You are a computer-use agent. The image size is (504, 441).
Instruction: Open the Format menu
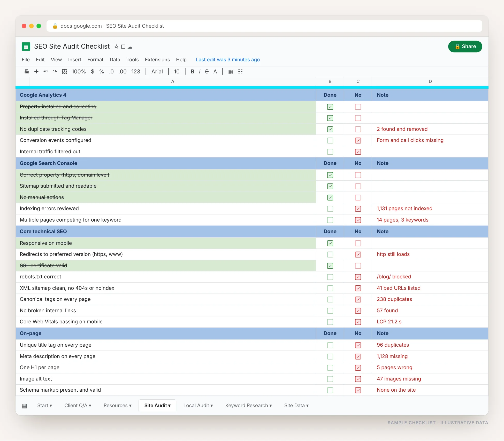click(95, 60)
